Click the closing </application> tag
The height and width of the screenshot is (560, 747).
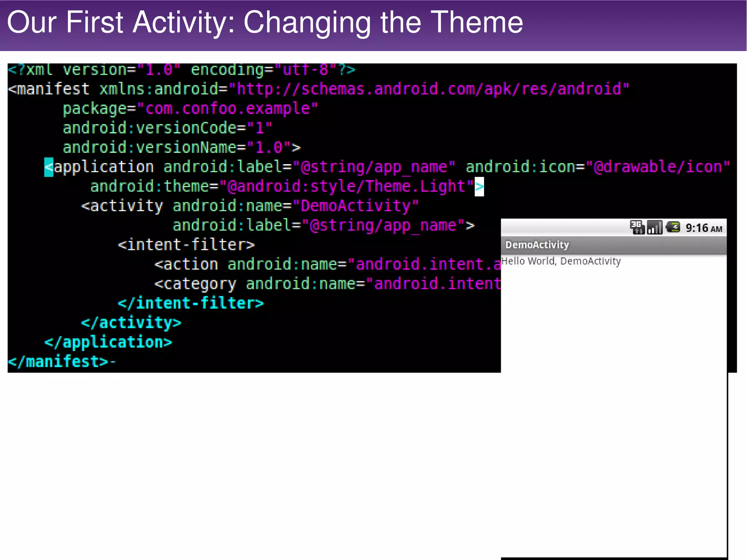point(108,342)
